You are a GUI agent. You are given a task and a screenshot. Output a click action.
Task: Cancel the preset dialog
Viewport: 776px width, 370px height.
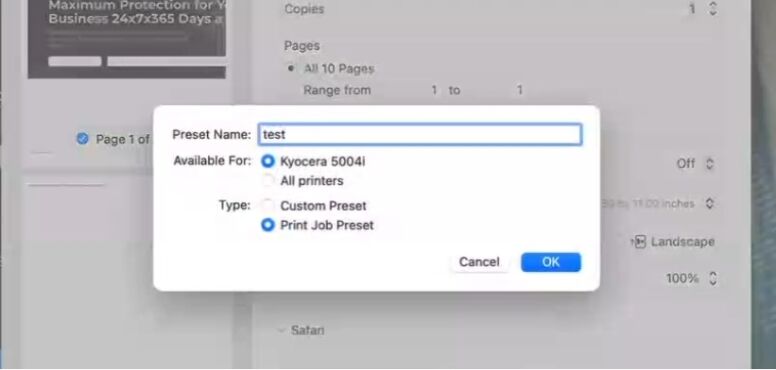tap(479, 262)
